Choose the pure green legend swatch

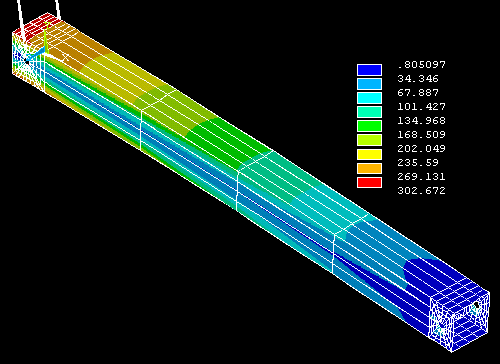tap(369, 126)
